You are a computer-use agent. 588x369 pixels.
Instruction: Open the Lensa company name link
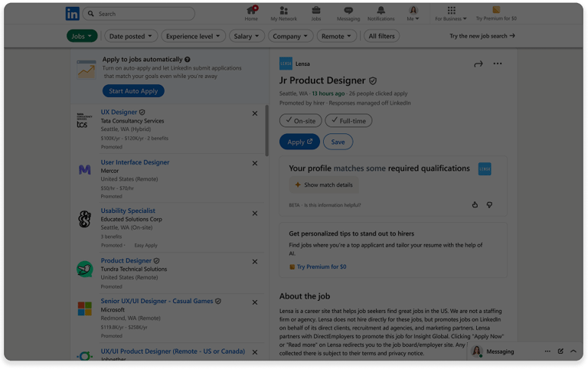302,64
